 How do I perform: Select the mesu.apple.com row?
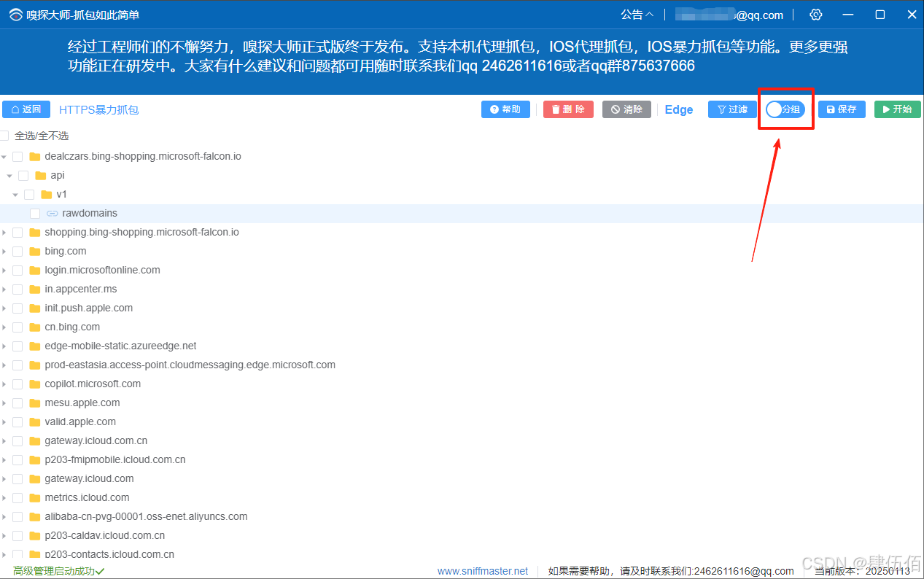(462, 403)
